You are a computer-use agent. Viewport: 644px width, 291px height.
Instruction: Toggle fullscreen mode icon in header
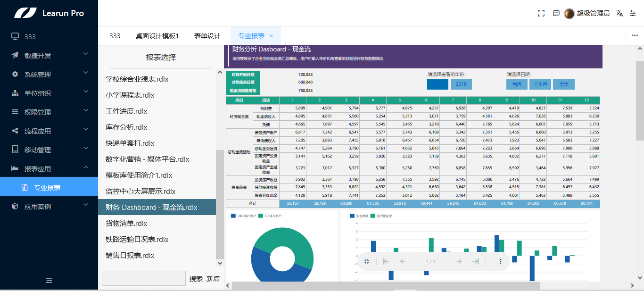click(x=541, y=13)
